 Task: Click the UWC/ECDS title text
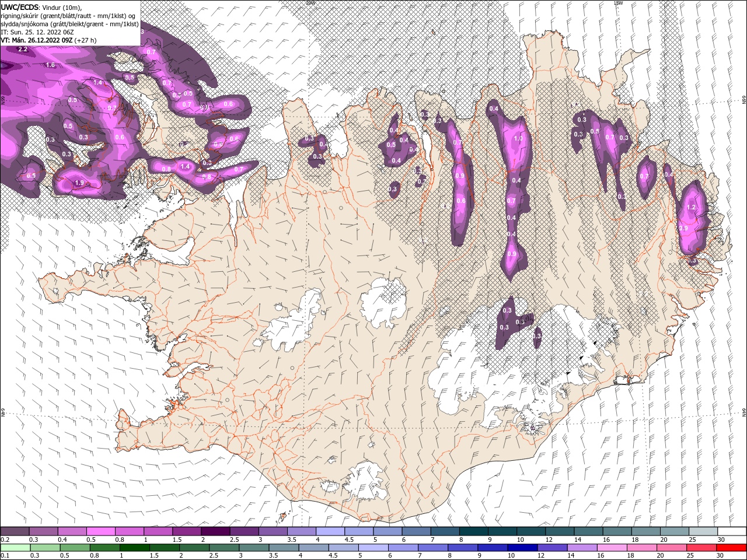pyautogui.click(x=20, y=7)
